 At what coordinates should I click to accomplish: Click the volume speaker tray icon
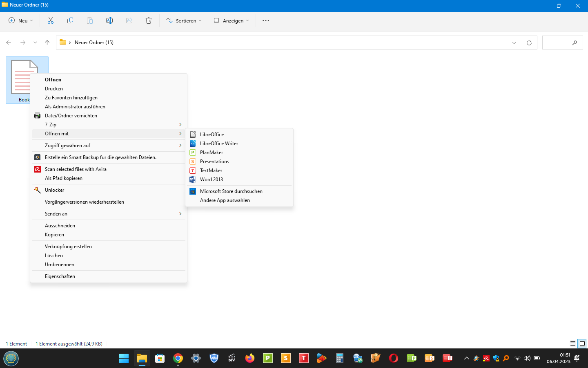click(527, 358)
